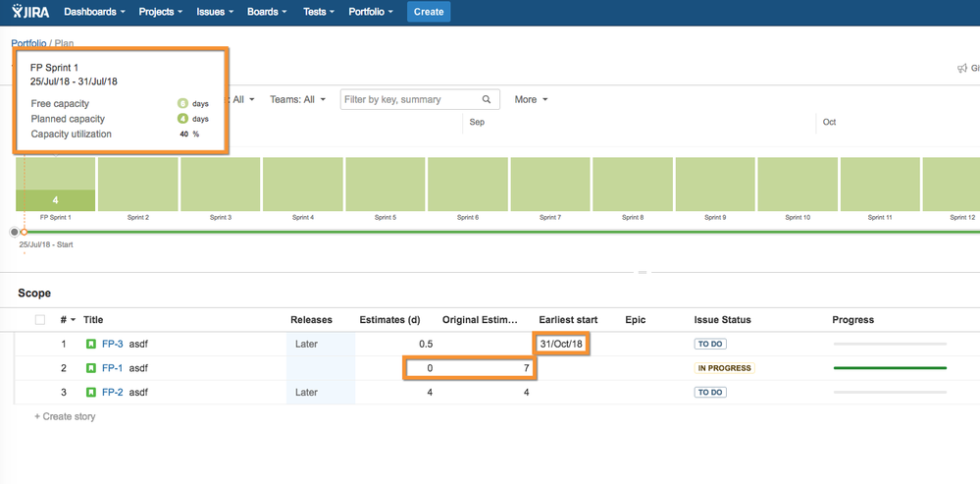The width and height of the screenshot is (980, 484).
Task: Expand the Teams: All filter
Action: [x=297, y=99]
